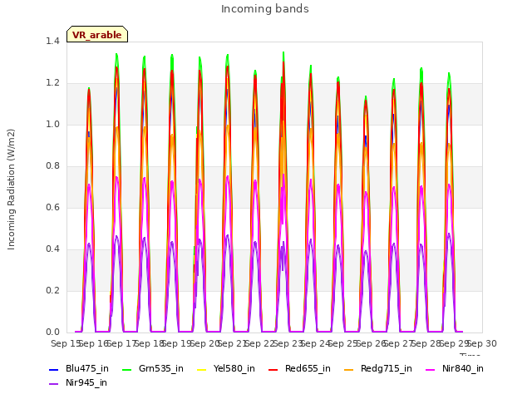Click the purple Nir945_in legend swatch
This screenshot has width=532, height=399.
tap(54, 384)
